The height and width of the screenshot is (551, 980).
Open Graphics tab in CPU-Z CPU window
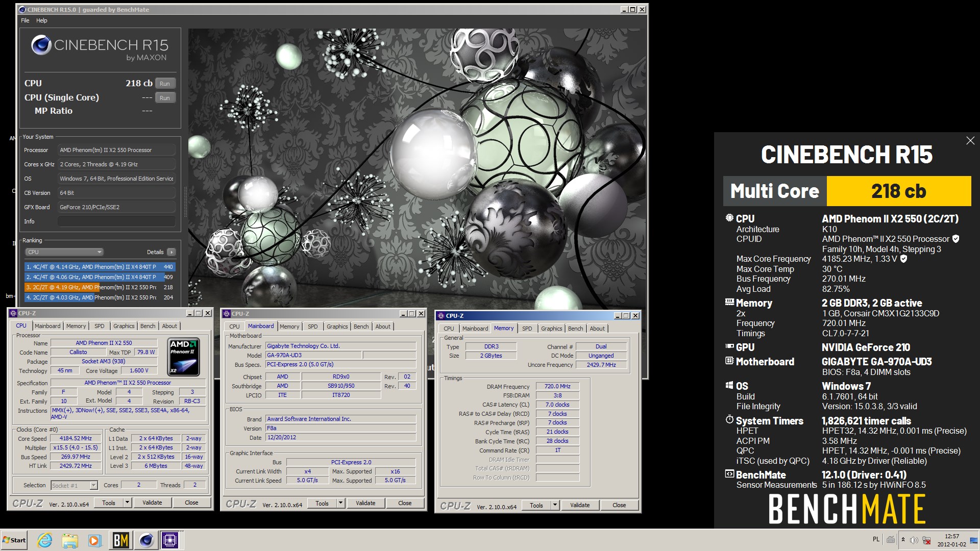point(124,326)
